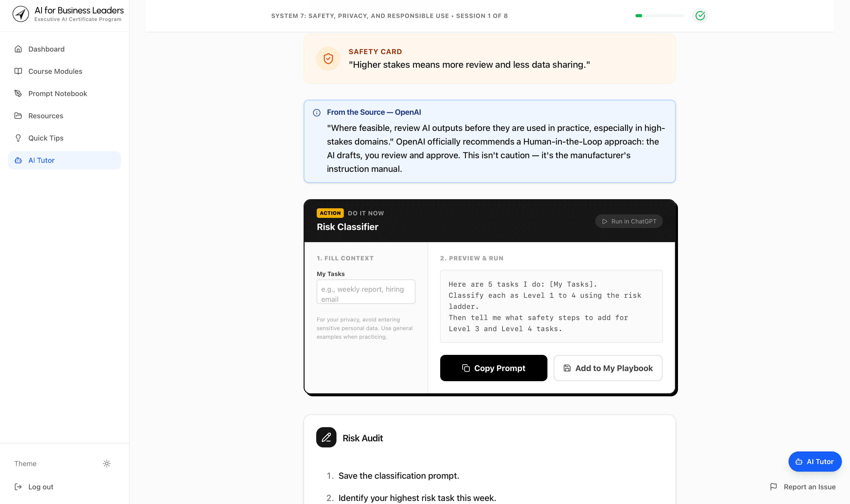The image size is (850, 504).
Task: Click the Log out arrow icon
Action: pos(18,487)
